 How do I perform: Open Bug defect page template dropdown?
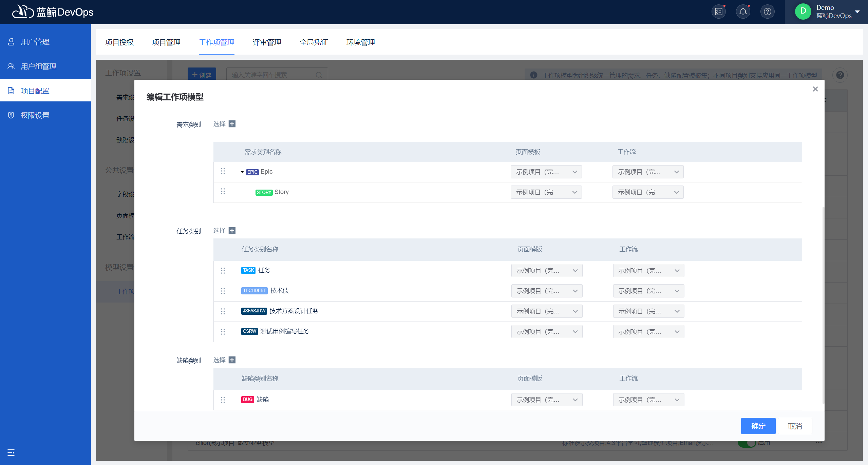coord(545,400)
